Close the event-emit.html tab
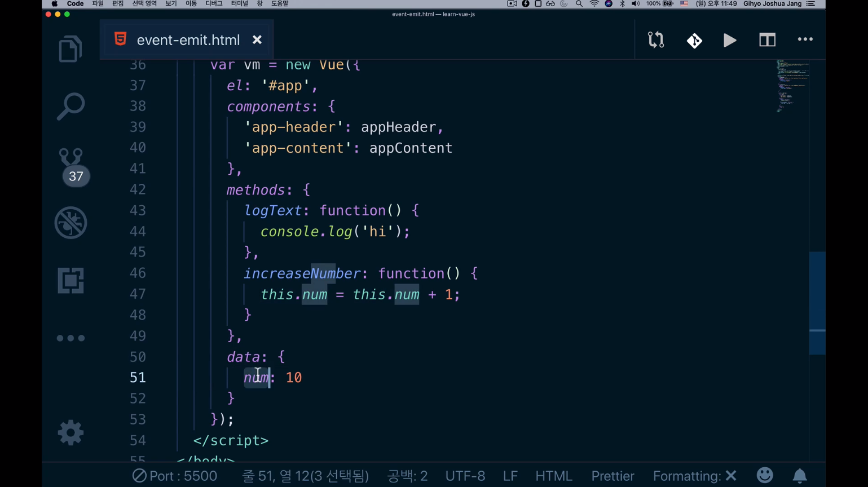This screenshot has width=868, height=487. (257, 40)
